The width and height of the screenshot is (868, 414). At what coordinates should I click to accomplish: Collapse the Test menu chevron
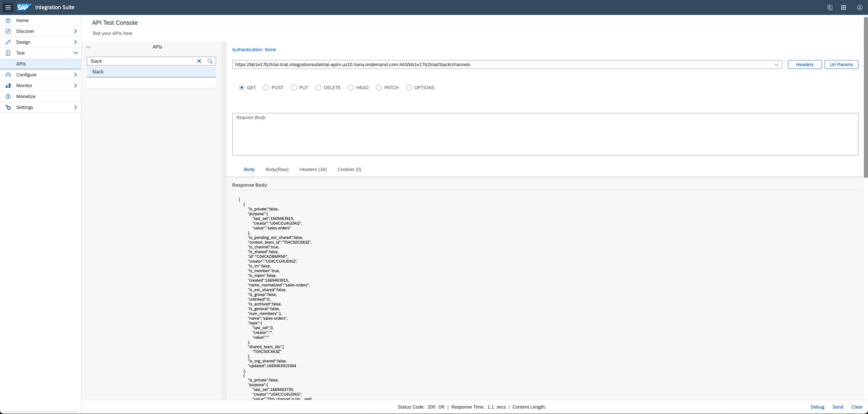click(75, 53)
